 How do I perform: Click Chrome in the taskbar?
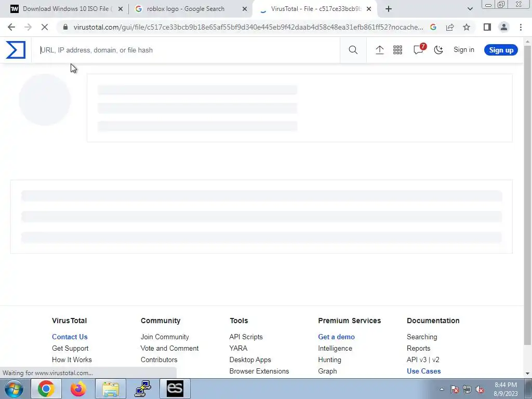(46, 389)
